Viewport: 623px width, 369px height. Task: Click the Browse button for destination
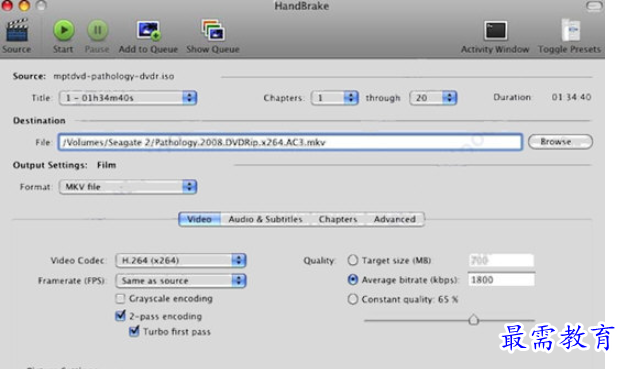560,142
